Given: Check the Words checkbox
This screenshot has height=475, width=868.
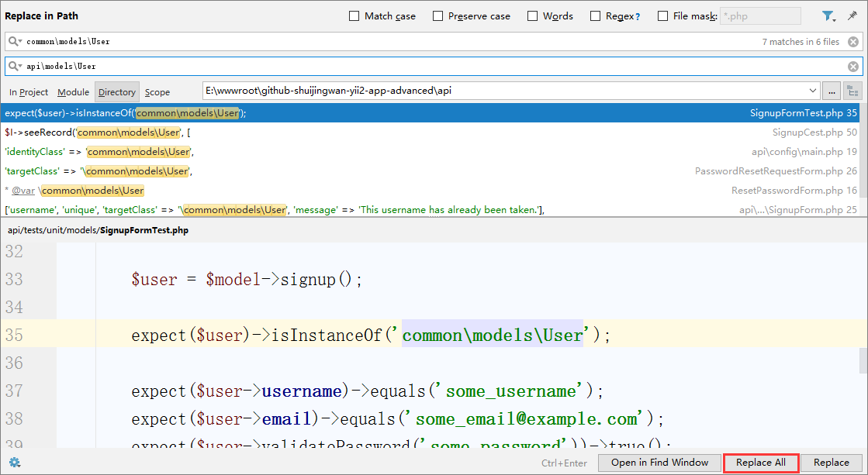Looking at the screenshot, I should pyautogui.click(x=533, y=16).
